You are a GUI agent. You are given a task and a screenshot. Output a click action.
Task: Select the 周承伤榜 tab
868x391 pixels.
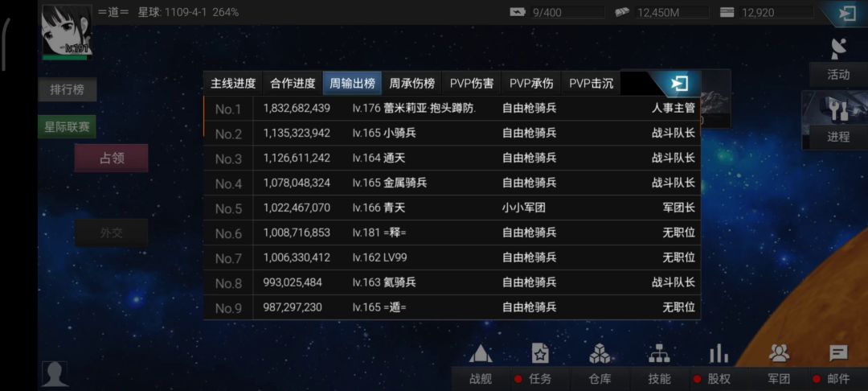coord(411,84)
